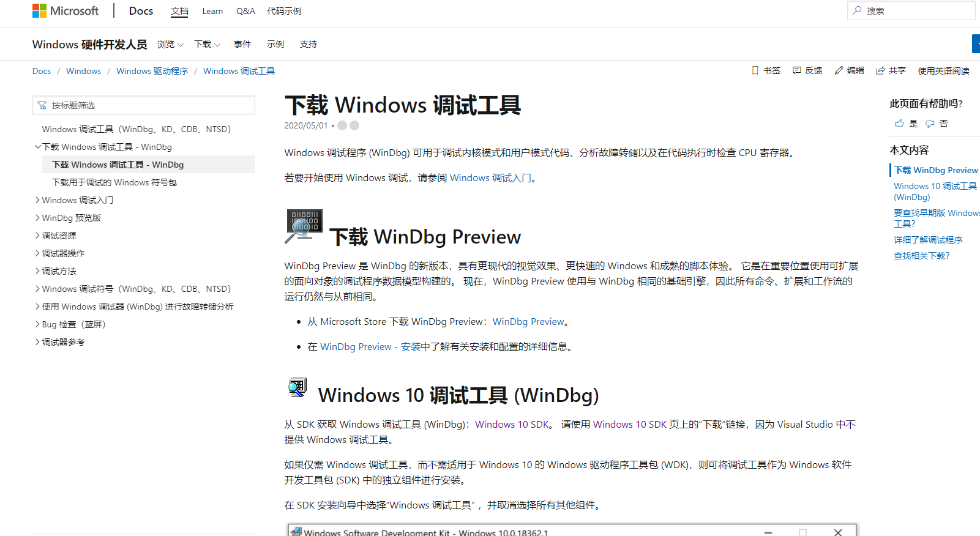Screen dimensions: 980x536
Task: Expand 调试方法 tree node
Action: (38, 271)
